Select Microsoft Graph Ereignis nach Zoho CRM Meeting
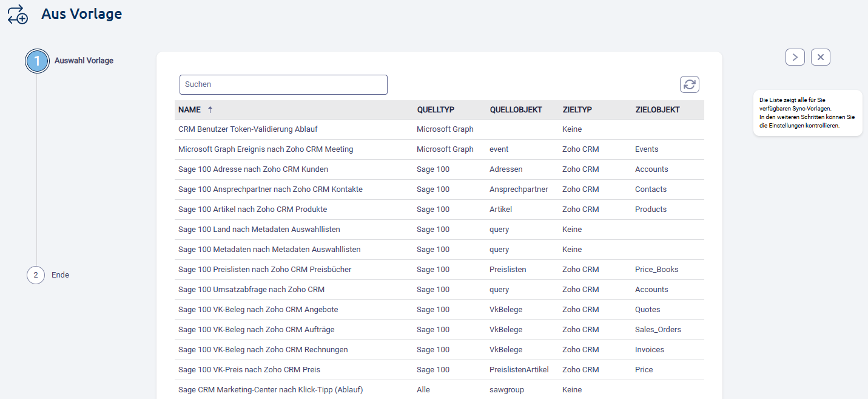The width and height of the screenshot is (868, 399). pos(265,149)
